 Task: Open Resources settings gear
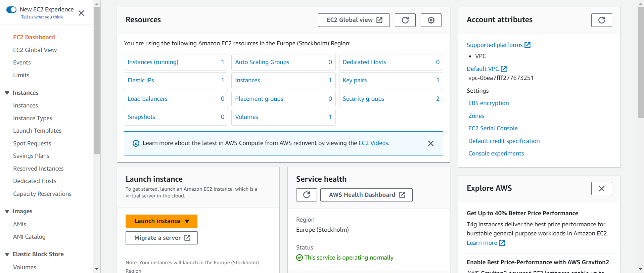[431, 20]
